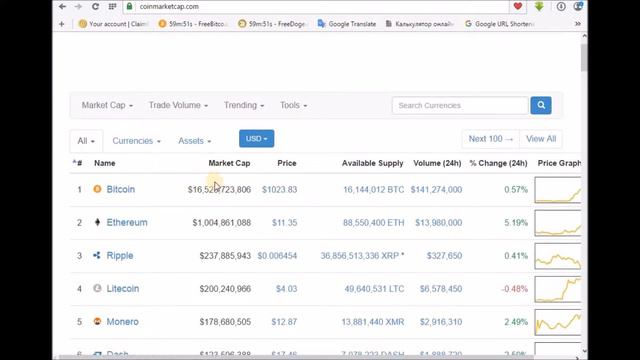This screenshot has height=360, width=640.
Task: Add a bookmark with plus icon
Action: 62,24
